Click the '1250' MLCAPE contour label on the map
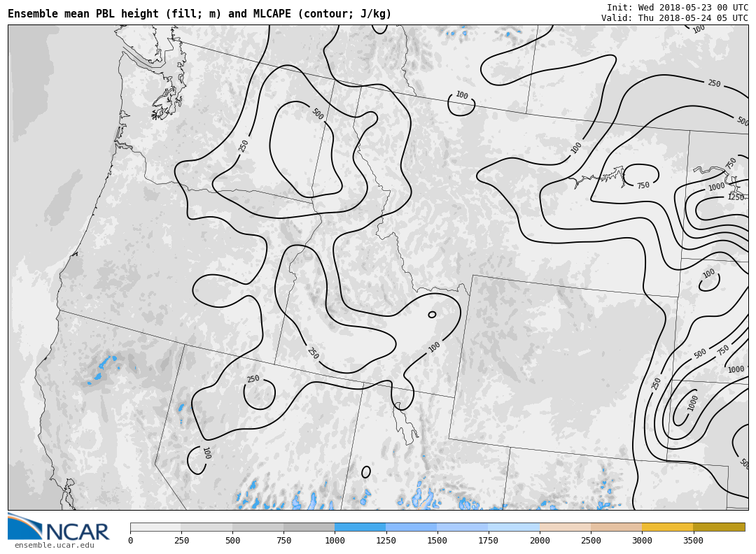The height and width of the screenshot is (554, 756). tap(735, 197)
